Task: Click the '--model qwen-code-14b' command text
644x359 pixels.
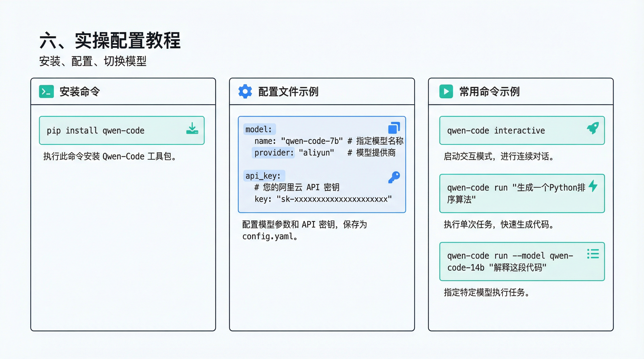Action: tap(510, 262)
